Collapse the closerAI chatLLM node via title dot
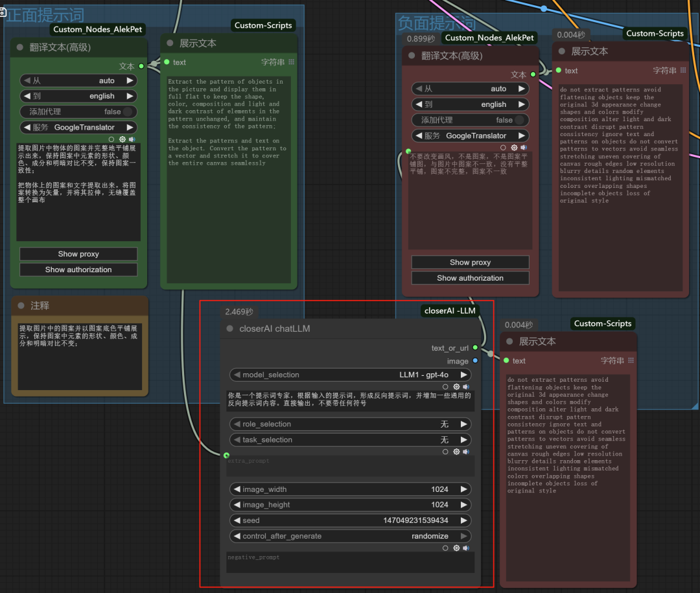Viewport: 700px width, 593px height. [230, 329]
